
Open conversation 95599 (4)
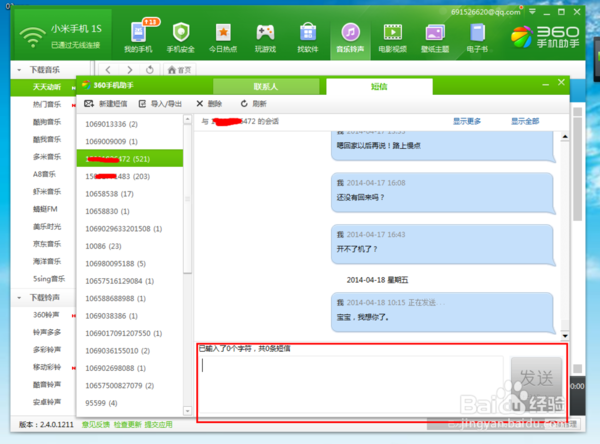point(130,403)
